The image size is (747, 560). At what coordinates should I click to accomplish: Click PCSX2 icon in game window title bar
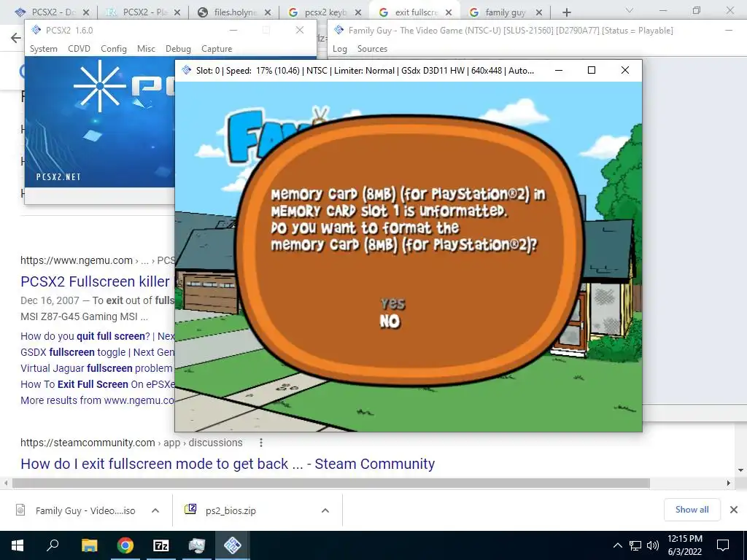pos(186,71)
